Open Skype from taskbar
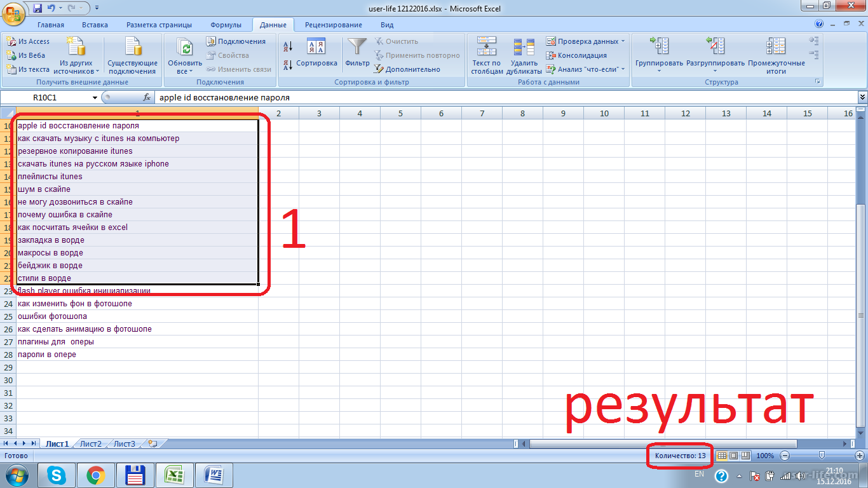 pos(57,475)
